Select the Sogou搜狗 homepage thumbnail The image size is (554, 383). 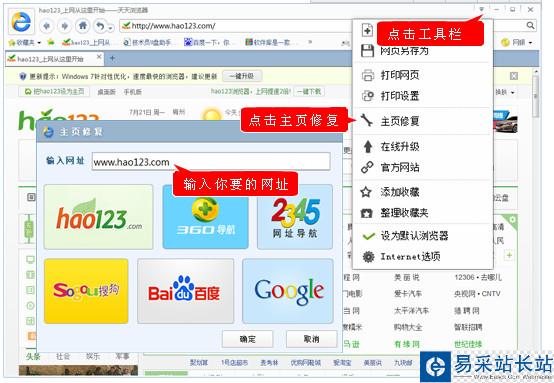(86, 291)
